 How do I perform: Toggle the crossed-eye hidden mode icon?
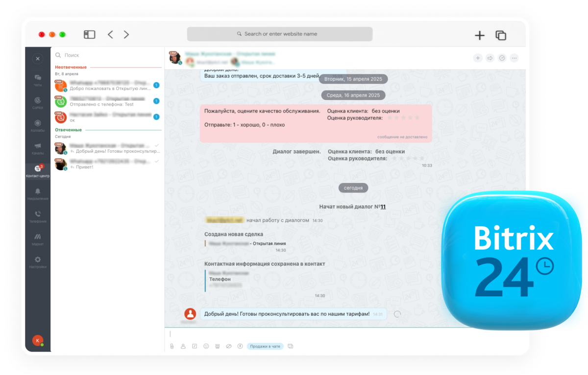click(229, 346)
